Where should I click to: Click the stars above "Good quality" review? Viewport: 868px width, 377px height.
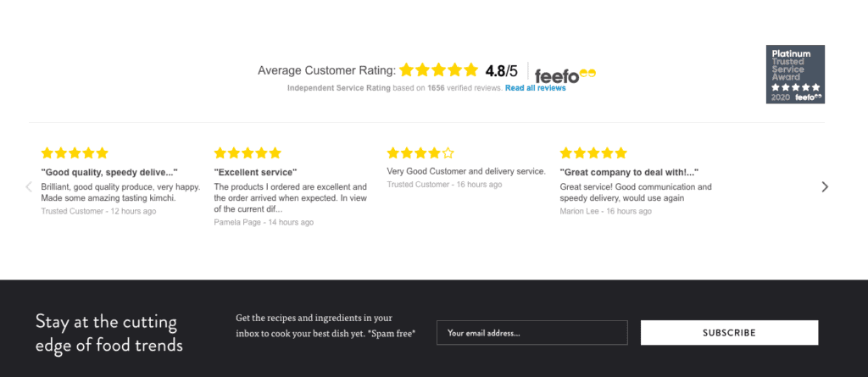(x=75, y=152)
